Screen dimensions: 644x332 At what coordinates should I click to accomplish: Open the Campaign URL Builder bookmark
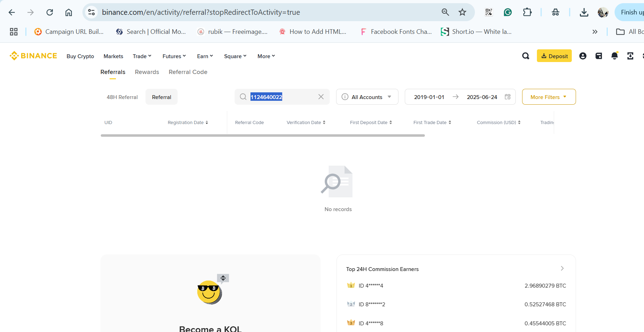(x=69, y=32)
